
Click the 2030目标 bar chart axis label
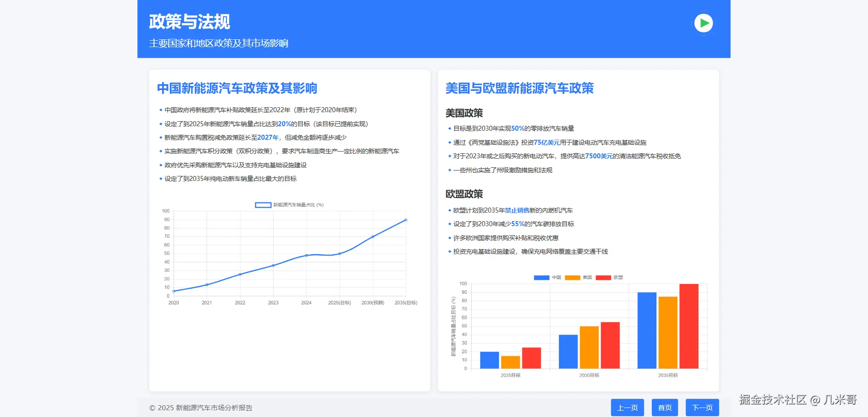click(589, 375)
